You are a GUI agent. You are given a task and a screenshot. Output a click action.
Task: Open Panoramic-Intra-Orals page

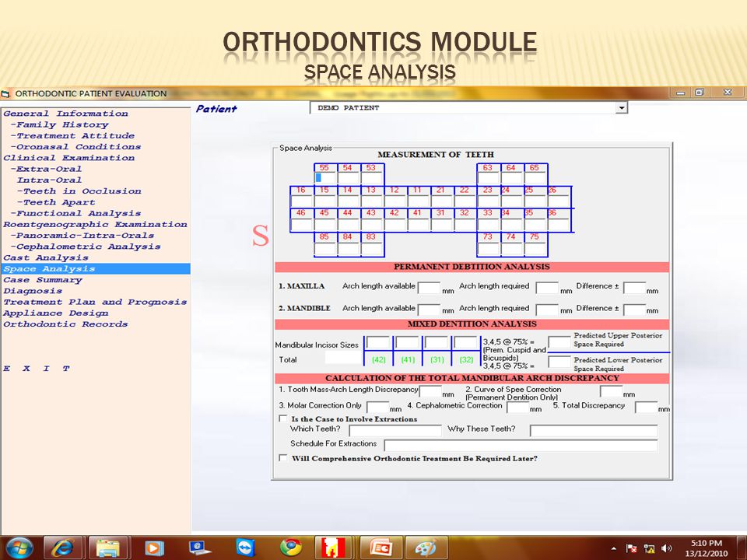pyautogui.click(x=82, y=235)
